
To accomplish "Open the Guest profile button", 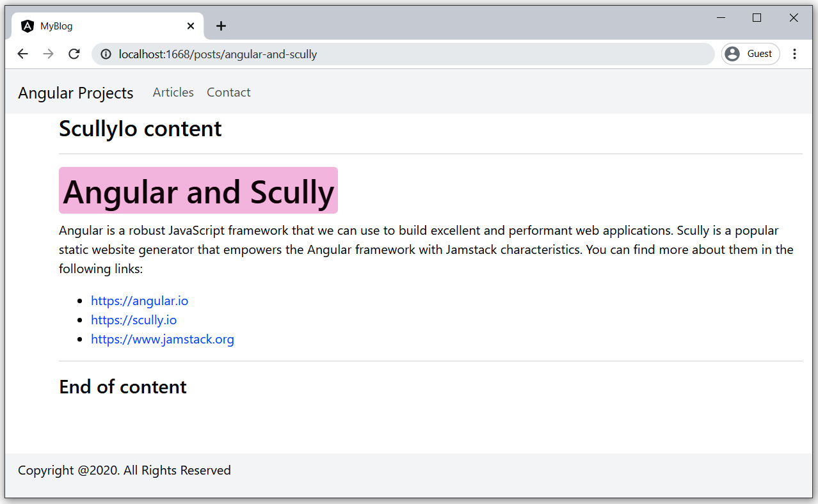I will tap(750, 54).
